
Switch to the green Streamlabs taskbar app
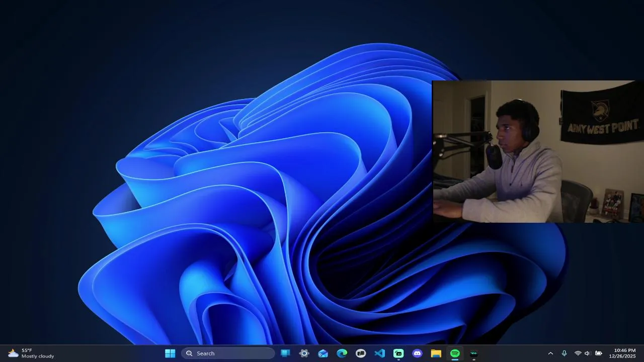(x=398, y=353)
